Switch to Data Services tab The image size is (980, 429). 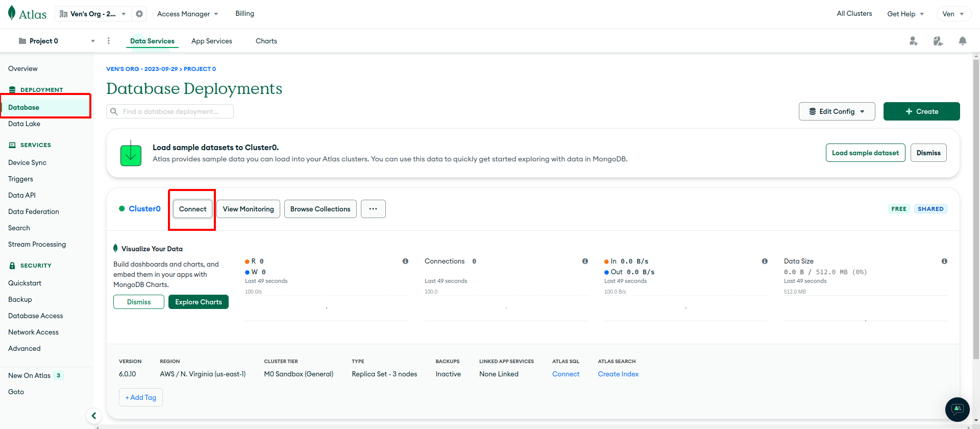coord(152,41)
